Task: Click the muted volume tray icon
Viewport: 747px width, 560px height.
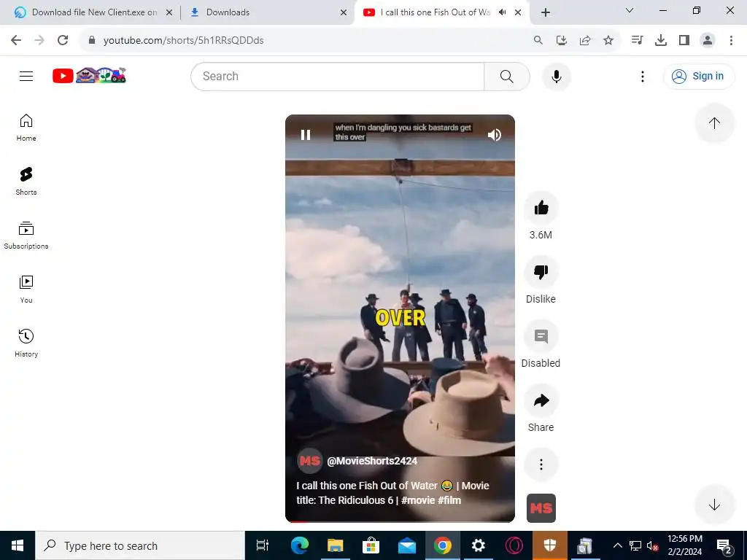Action: tap(652, 545)
